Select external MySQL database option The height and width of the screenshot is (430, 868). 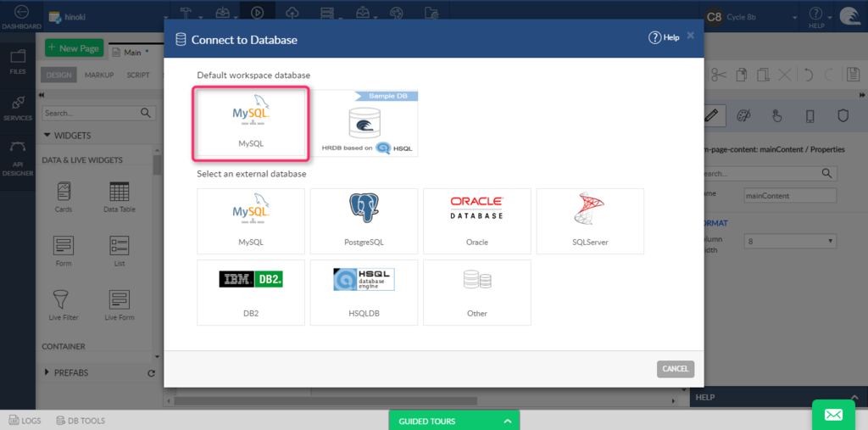(251, 221)
